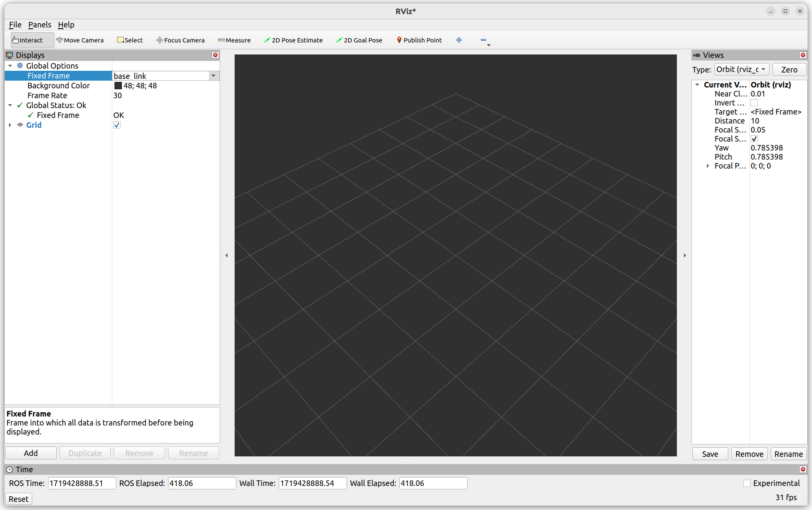Click the Fixed Frame status checkmark

pyautogui.click(x=30, y=115)
